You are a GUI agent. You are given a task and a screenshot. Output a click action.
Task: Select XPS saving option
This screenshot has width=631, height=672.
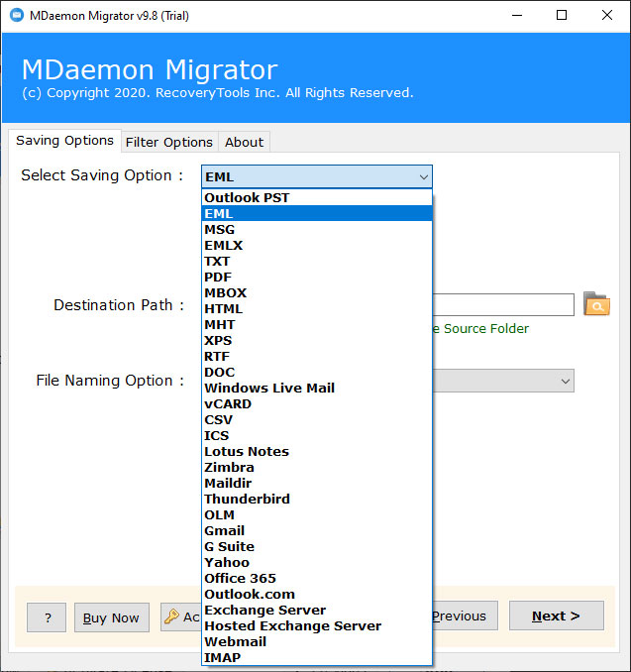click(x=317, y=340)
